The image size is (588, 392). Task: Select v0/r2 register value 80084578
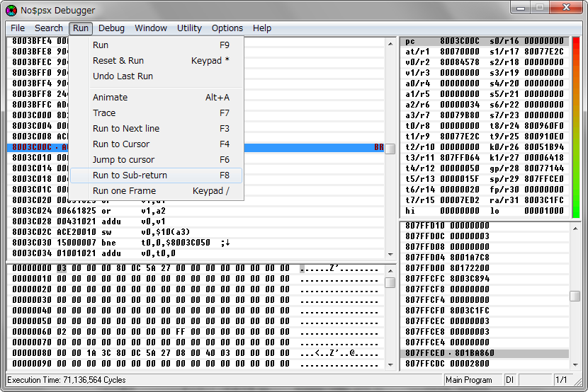tap(460, 62)
